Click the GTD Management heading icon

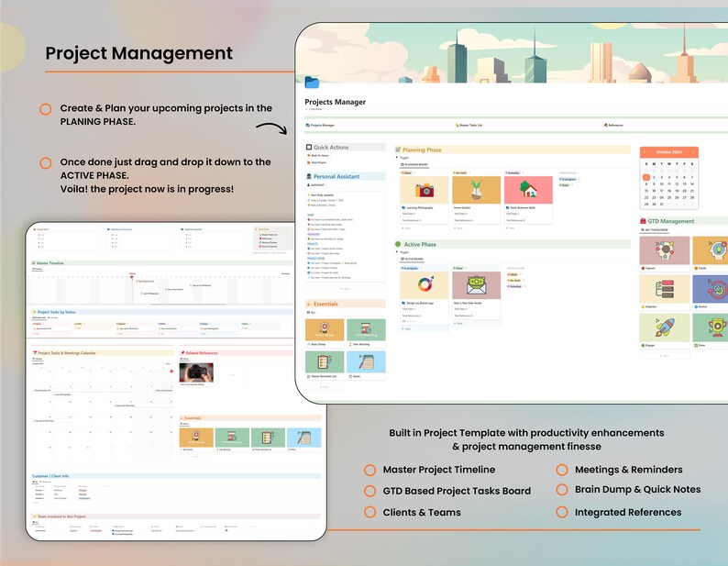tap(643, 221)
